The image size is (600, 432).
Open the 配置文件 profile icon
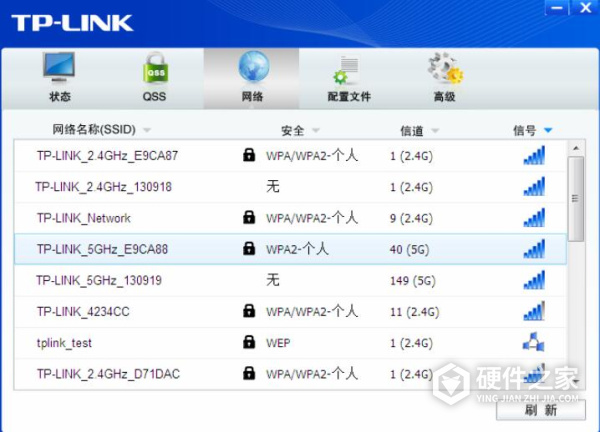click(346, 71)
